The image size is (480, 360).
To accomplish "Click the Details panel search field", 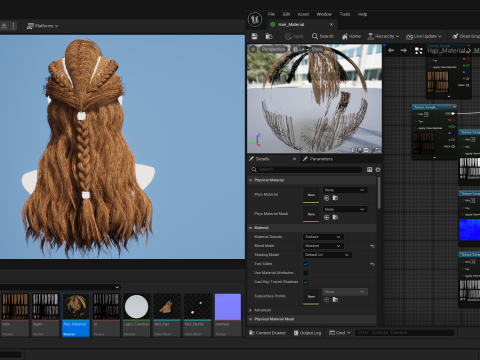I will [x=306, y=170].
